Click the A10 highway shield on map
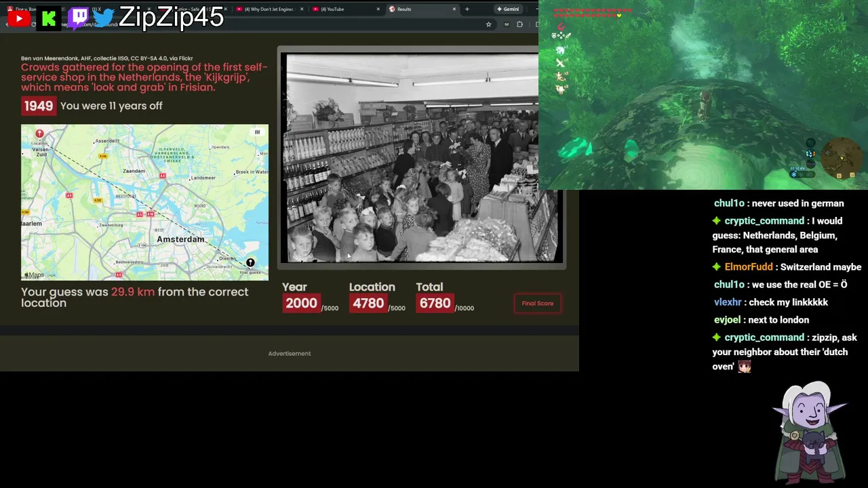Image resolution: width=868 pixels, height=488 pixels. 151,214
